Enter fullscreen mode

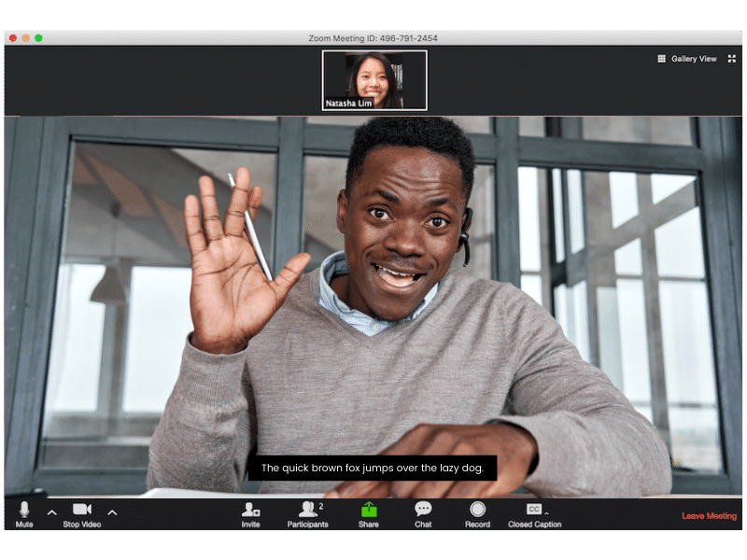pos(734,58)
